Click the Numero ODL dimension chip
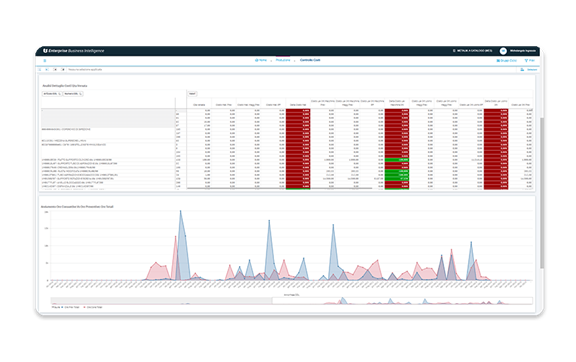 (x=73, y=94)
